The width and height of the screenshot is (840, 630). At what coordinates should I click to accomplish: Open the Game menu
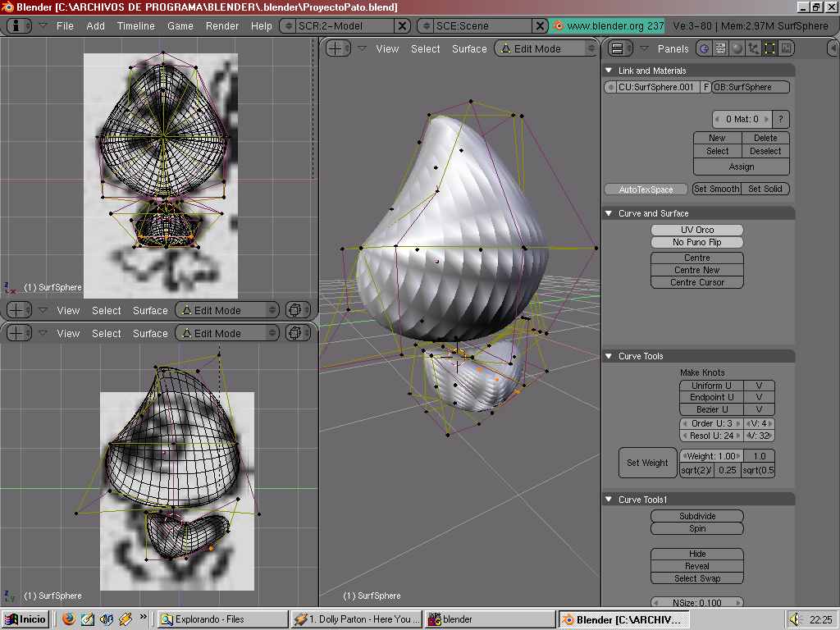180,25
